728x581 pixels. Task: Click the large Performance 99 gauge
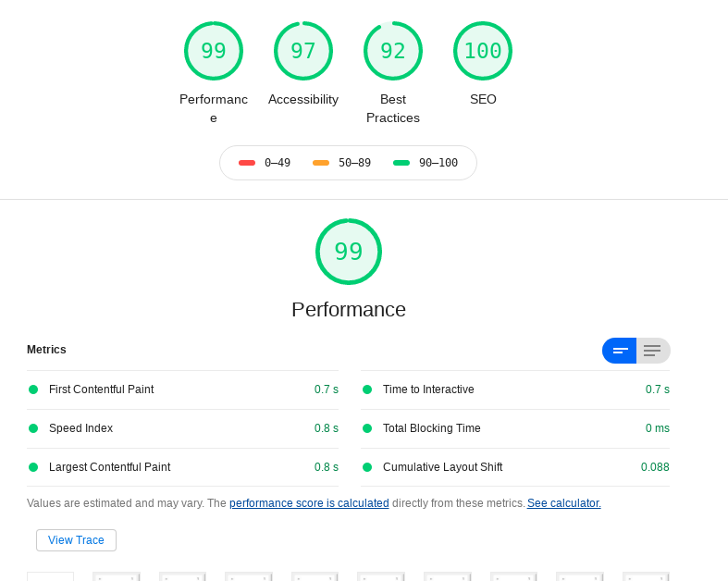[349, 252]
